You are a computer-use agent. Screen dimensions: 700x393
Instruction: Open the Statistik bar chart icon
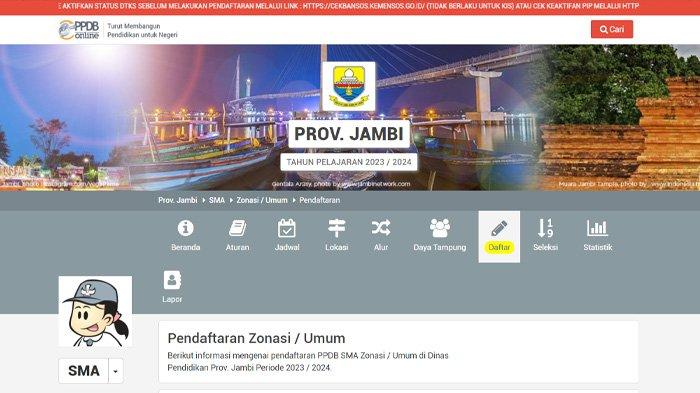point(597,228)
